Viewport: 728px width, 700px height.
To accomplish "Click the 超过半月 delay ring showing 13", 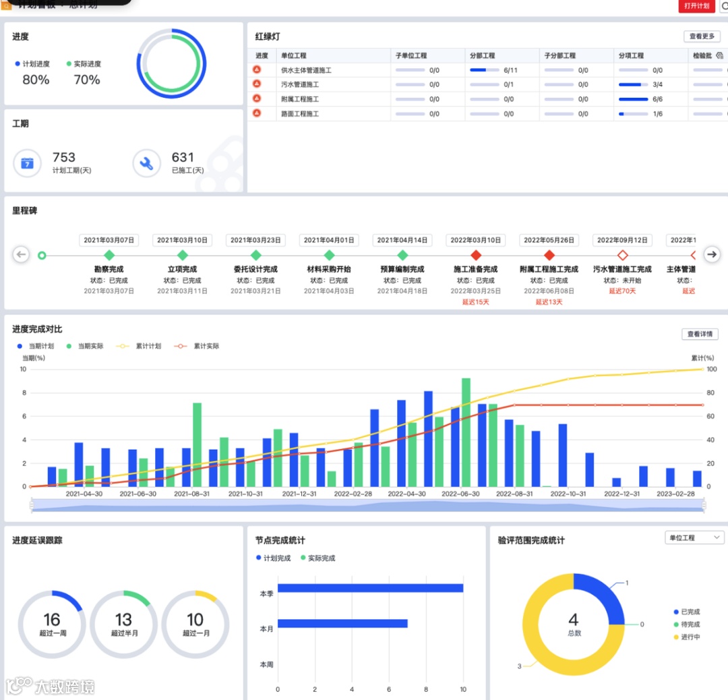I will (123, 624).
